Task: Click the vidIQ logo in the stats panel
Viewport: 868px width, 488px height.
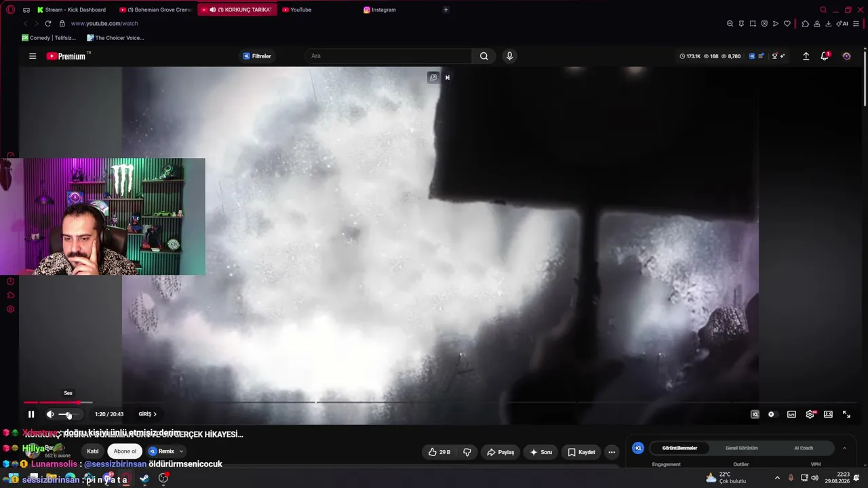Action: click(x=638, y=448)
